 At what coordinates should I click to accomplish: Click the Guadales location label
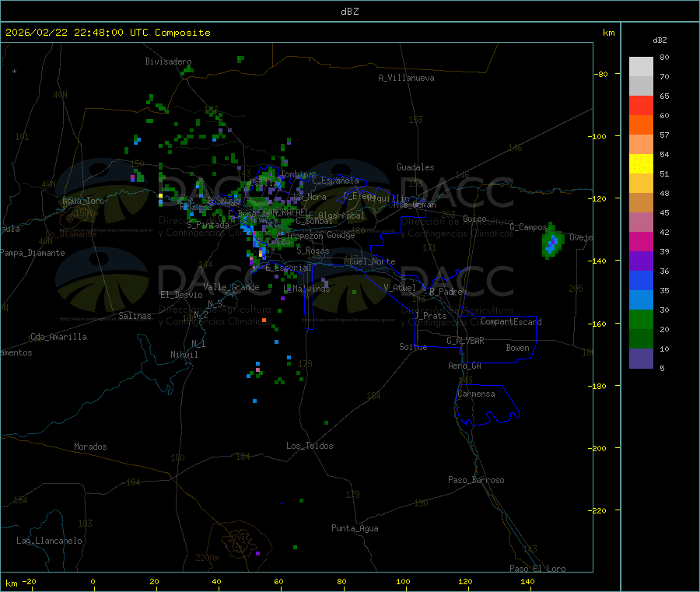tap(415, 167)
